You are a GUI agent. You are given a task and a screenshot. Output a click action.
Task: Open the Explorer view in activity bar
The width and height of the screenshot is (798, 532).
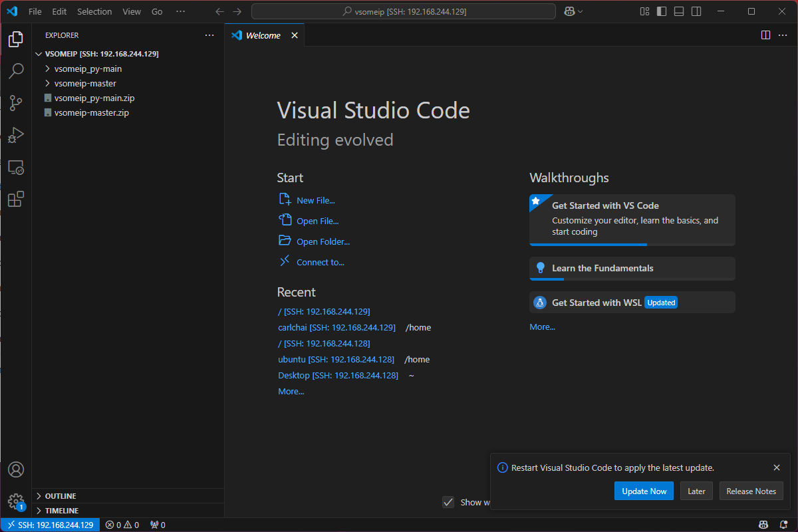tap(16, 39)
